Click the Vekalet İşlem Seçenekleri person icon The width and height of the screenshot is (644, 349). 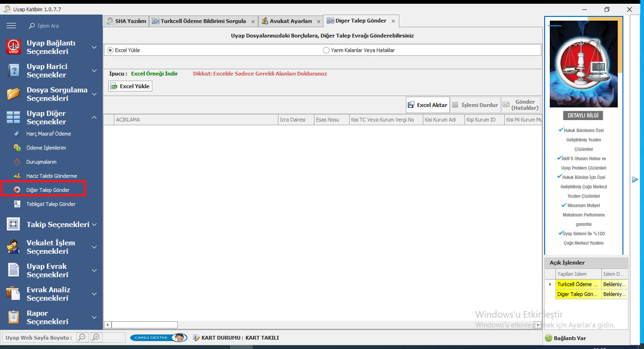(x=13, y=247)
